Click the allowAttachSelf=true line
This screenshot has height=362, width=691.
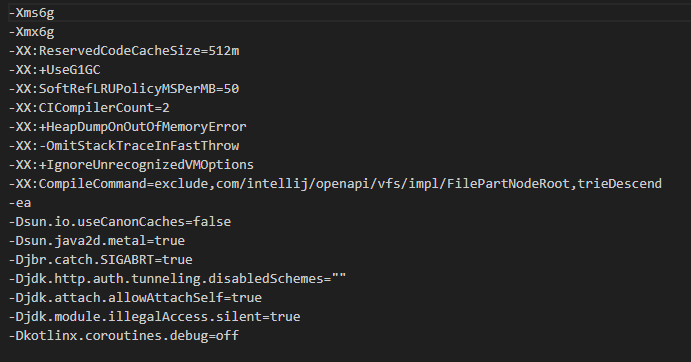coord(135,297)
